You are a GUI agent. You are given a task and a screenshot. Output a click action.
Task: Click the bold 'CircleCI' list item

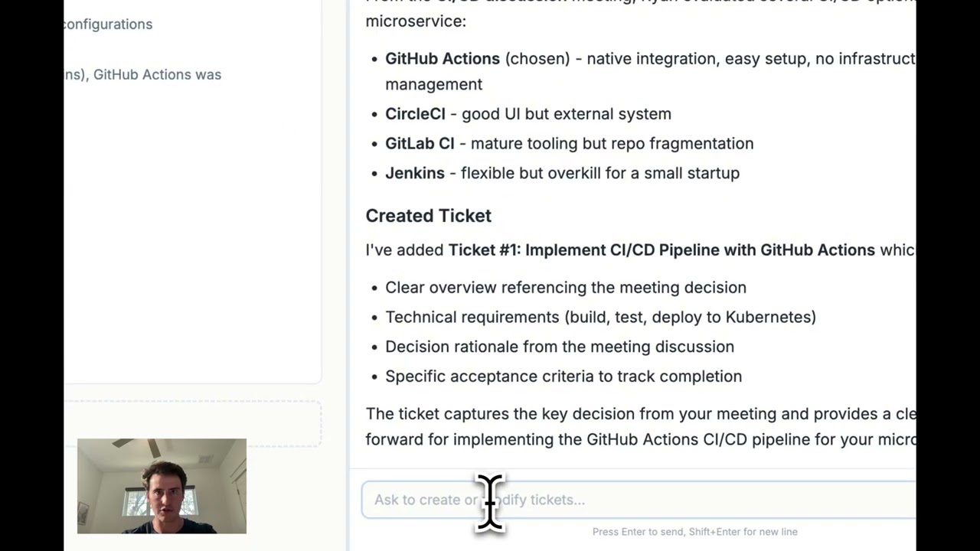click(415, 114)
